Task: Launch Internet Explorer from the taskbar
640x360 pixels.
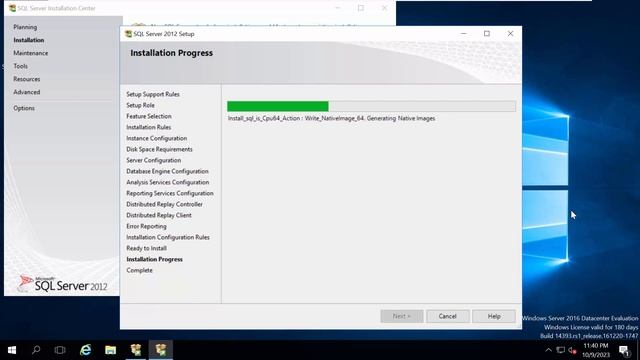Action: [x=85, y=350]
